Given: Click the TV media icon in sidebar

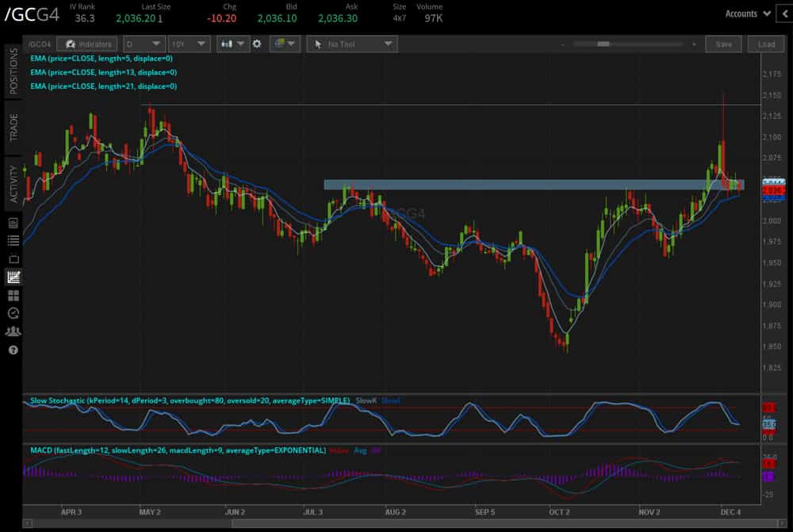Looking at the screenshot, I should 13,258.
